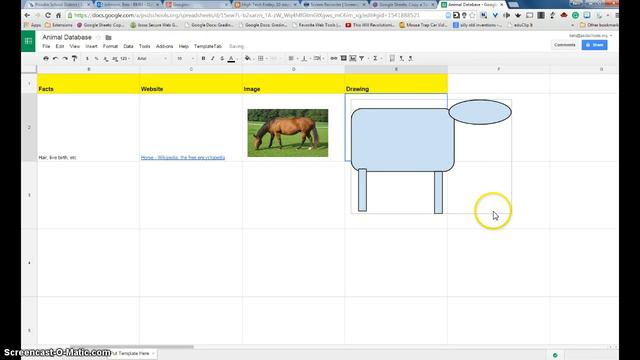Screen dimensions: 640x360
Task: Star the Animal Database document
Action: pos(98,38)
